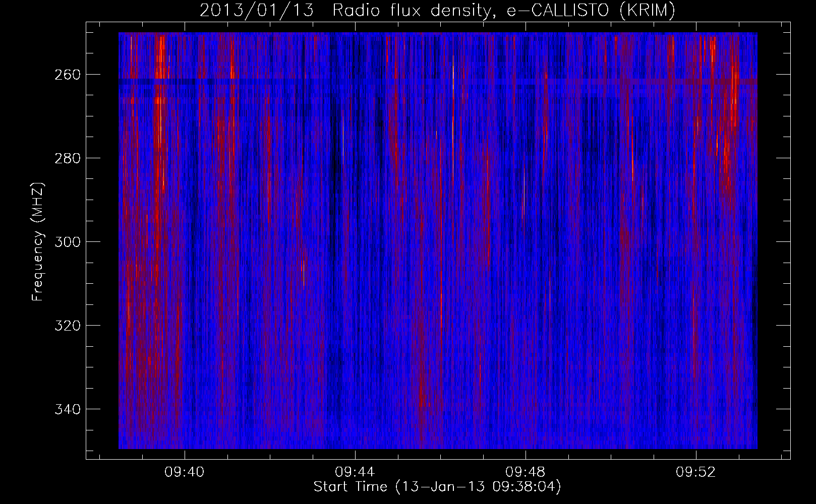Image resolution: width=816 pixels, height=504 pixels.
Task: Click the 280 frequency tick label
Action: point(67,158)
